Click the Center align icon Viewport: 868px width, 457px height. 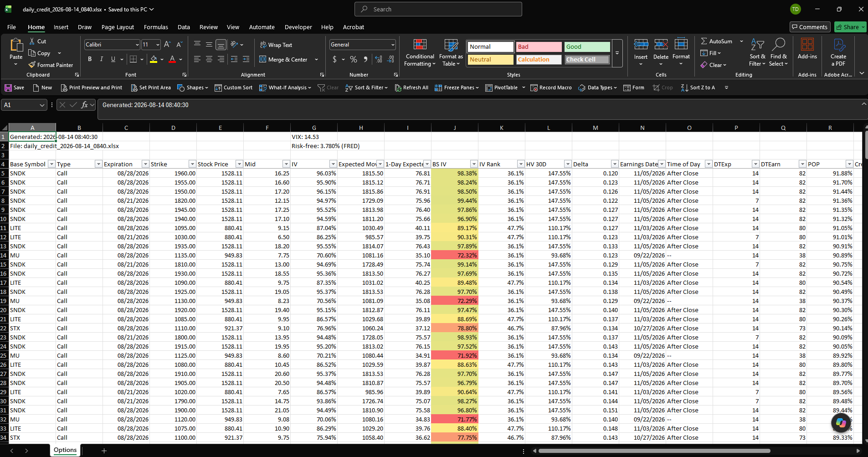209,59
